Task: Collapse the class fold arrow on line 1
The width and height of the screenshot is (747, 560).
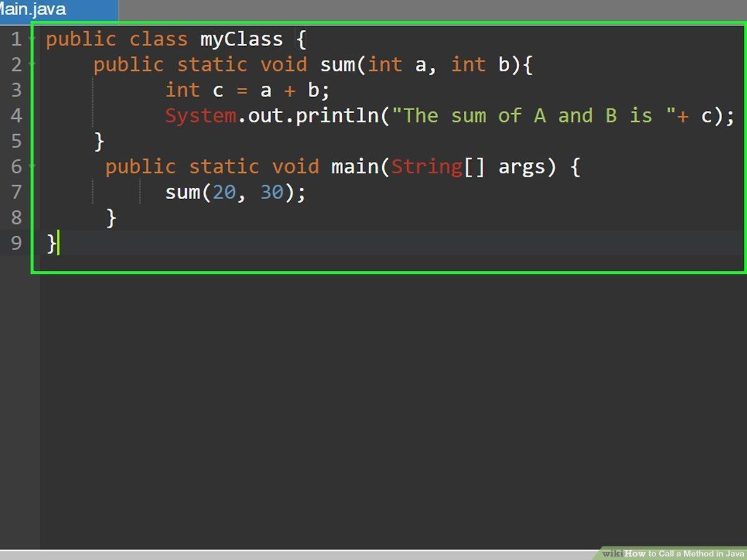Action: 32,39
